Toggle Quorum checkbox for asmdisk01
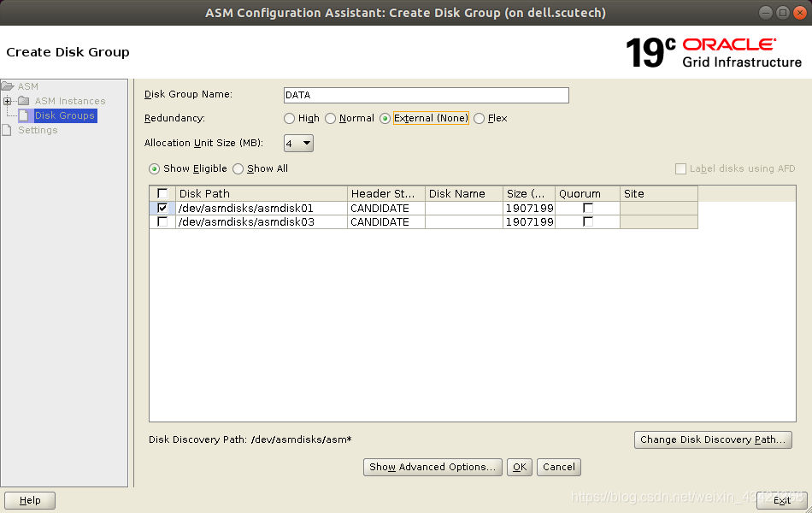This screenshot has height=513, width=812. tap(588, 209)
